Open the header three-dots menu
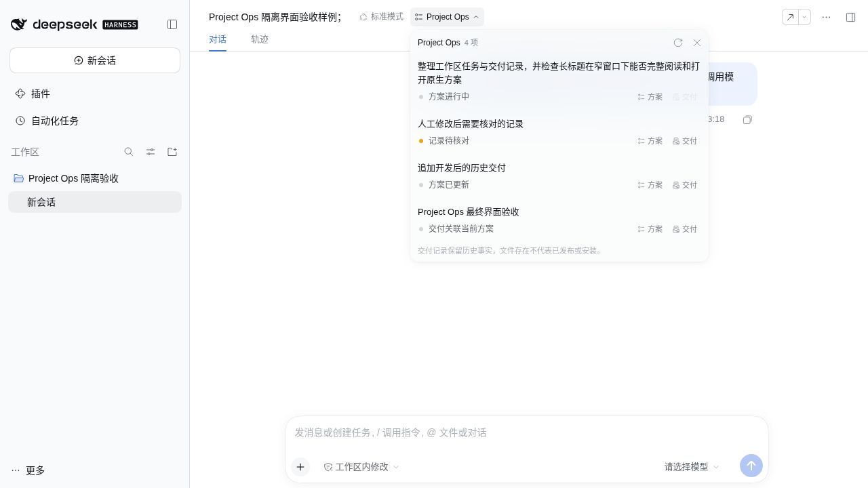This screenshot has height=488, width=868. pyautogui.click(x=826, y=17)
